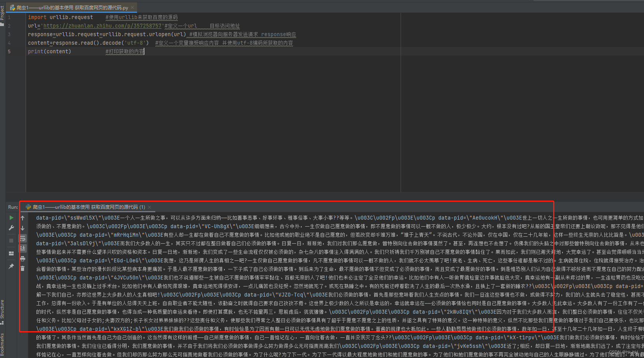Open the Bookmarks tool window

2,345
